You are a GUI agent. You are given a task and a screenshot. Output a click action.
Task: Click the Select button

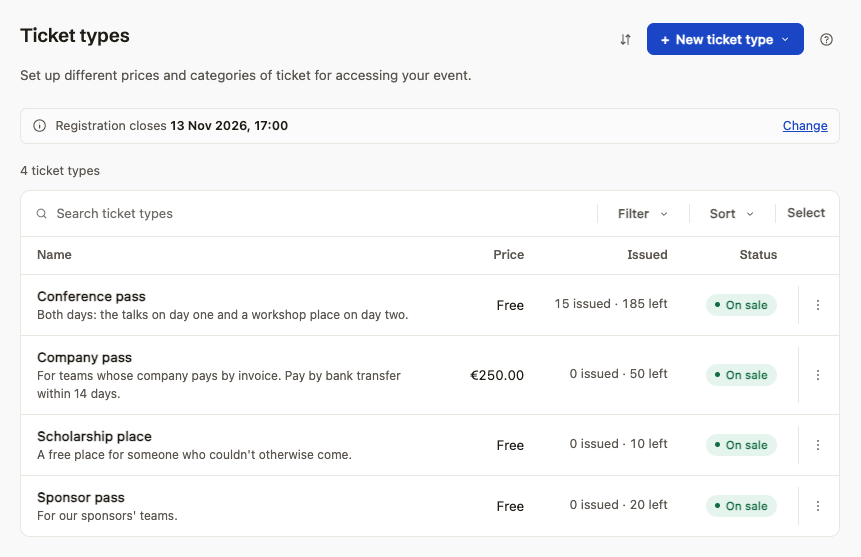(x=806, y=213)
